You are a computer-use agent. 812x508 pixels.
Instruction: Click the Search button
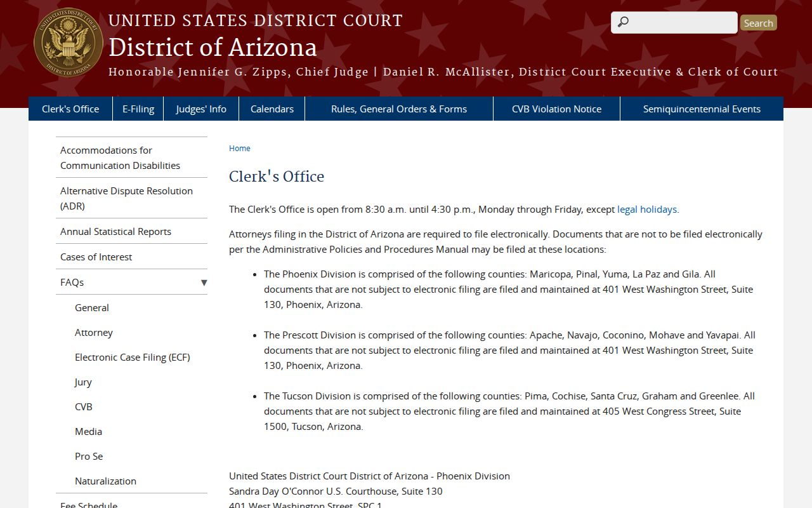click(x=759, y=23)
